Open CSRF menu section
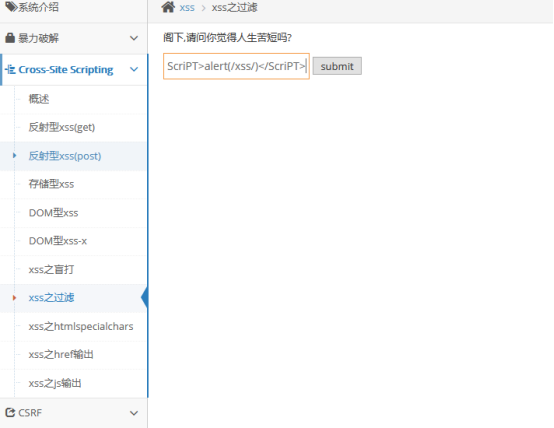This screenshot has height=428, width=554. click(73, 413)
